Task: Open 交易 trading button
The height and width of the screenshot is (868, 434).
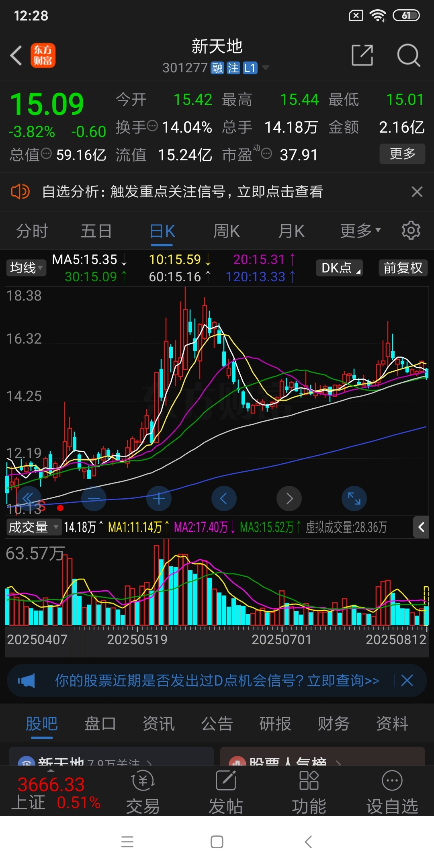Action: [x=143, y=792]
